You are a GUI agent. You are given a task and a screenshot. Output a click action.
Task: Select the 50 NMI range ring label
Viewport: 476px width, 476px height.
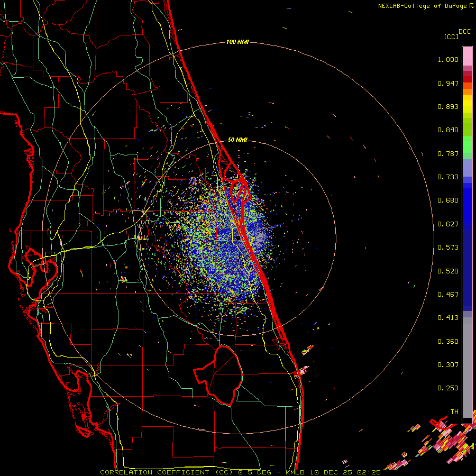[x=237, y=140]
